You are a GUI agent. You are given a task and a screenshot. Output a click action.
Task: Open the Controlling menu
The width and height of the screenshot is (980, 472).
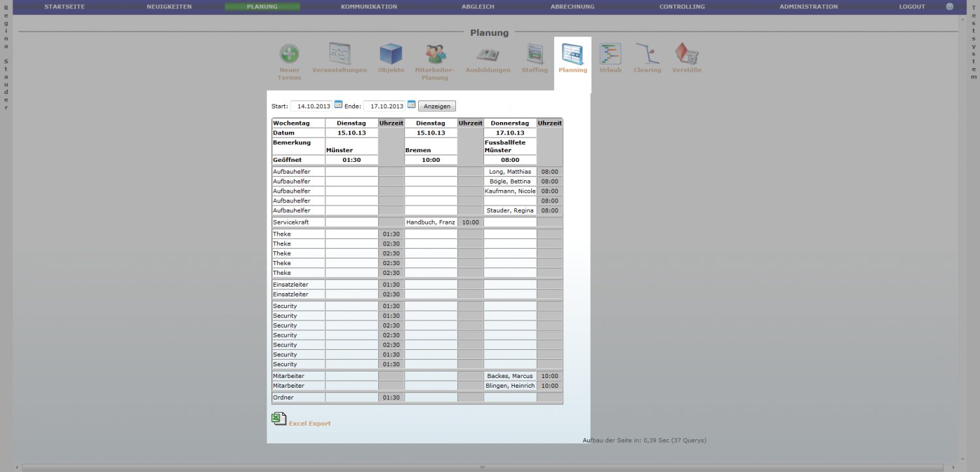(682, 7)
